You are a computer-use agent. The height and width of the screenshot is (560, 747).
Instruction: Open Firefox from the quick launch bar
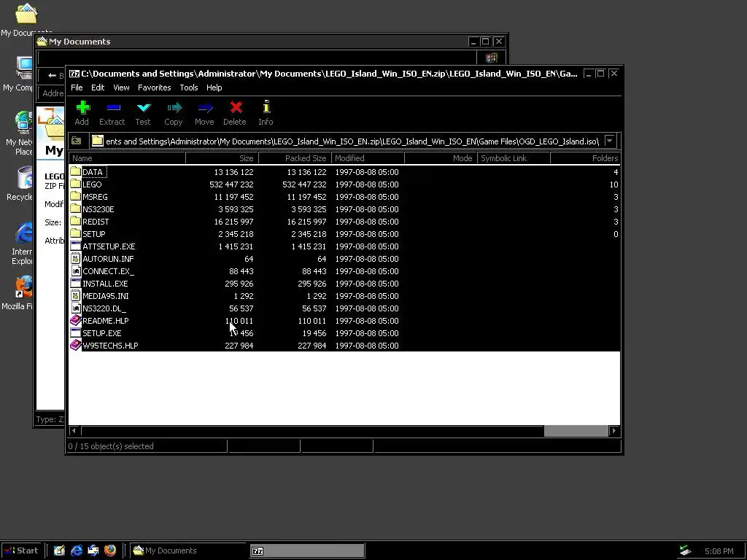coord(110,551)
